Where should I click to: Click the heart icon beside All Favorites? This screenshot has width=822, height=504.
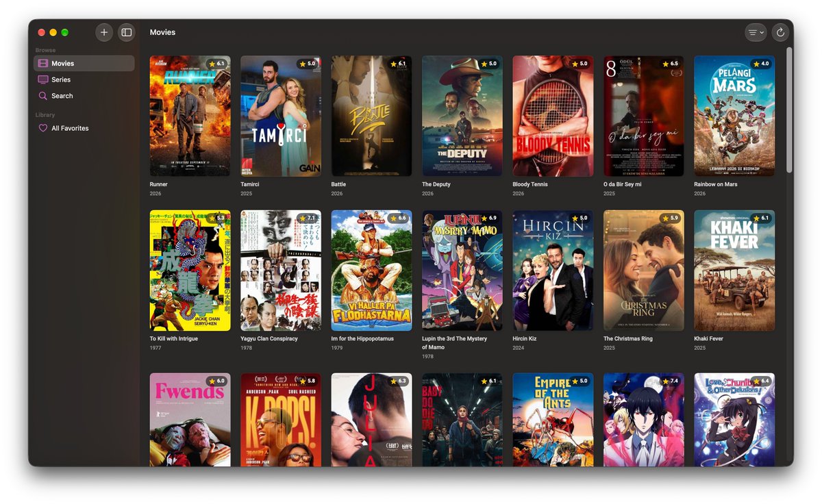pyautogui.click(x=43, y=128)
